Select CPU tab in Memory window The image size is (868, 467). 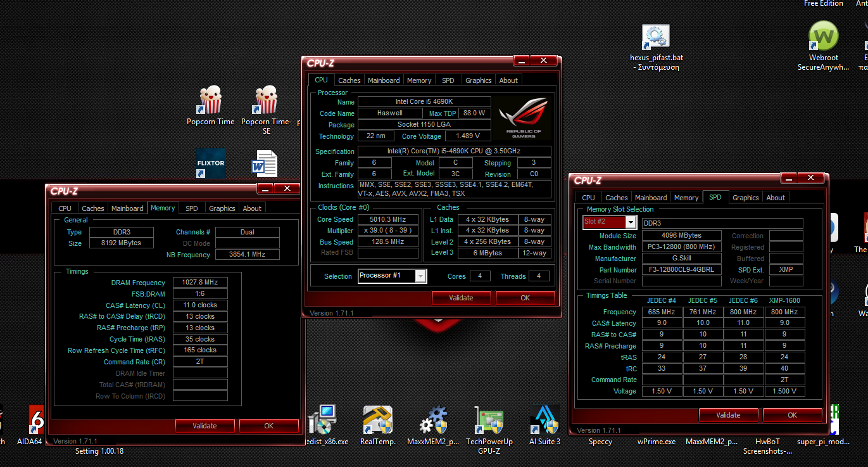65,208
